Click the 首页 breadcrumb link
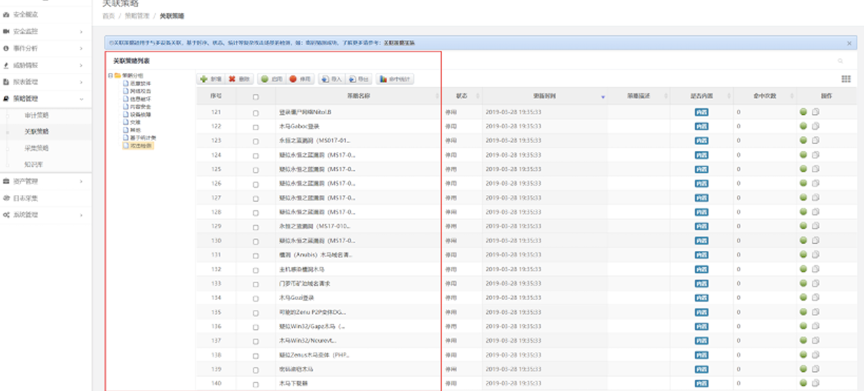The image size is (864, 391). (109, 17)
